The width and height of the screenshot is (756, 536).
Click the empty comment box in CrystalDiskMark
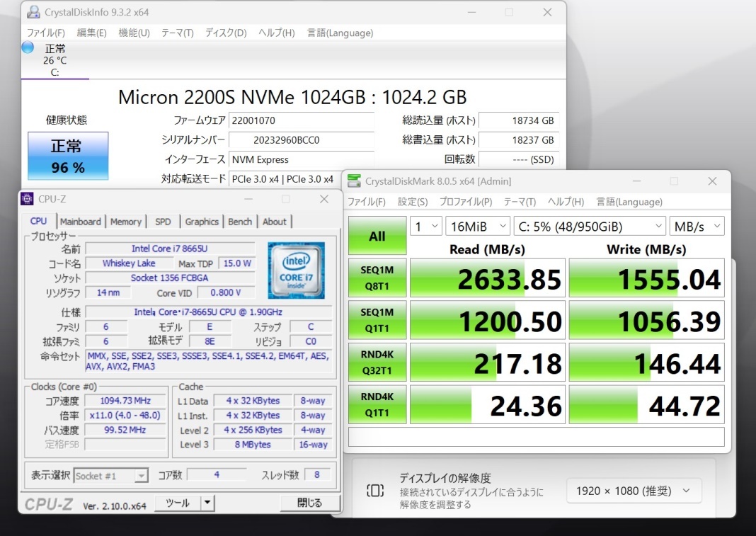pyautogui.click(x=536, y=437)
